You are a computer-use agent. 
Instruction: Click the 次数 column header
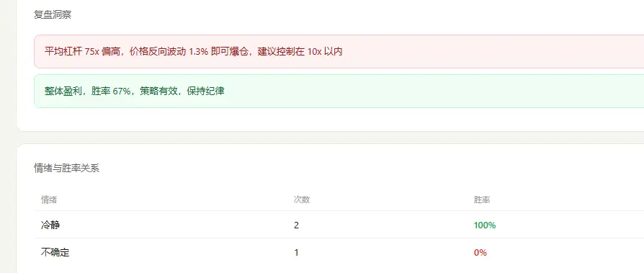(x=301, y=200)
